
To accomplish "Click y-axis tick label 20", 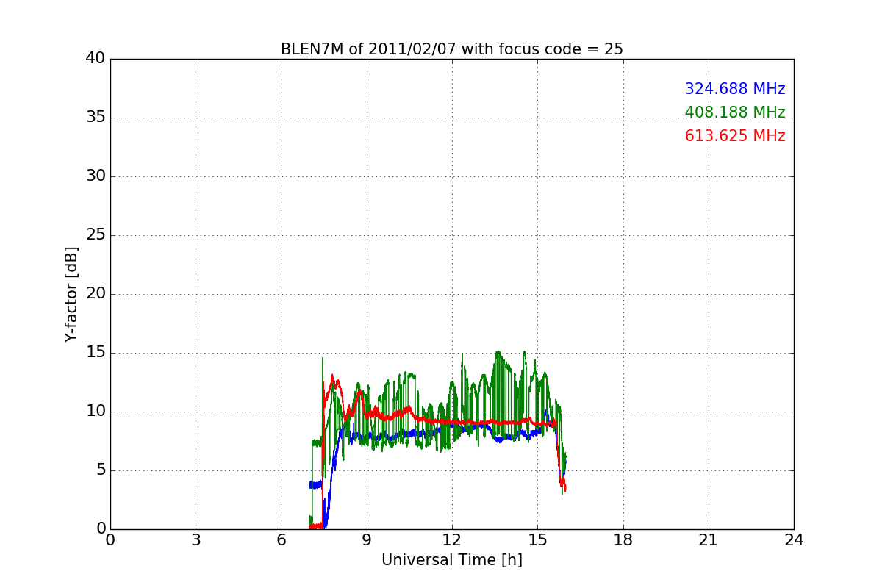I will pyautogui.click(x=96, y=294).
